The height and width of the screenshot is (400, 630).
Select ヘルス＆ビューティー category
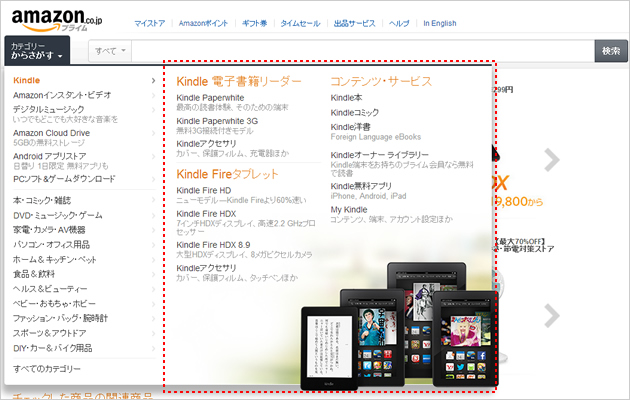(50, 289)
